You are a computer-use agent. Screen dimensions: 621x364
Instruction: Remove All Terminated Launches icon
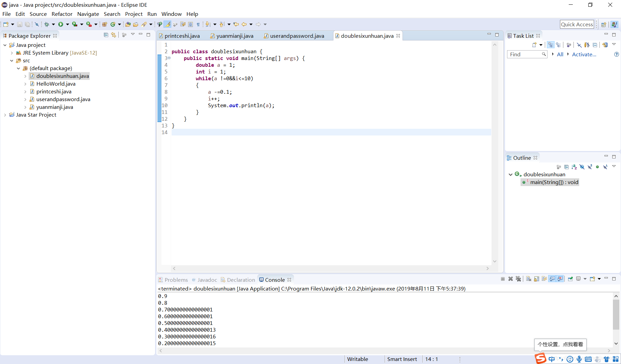(x=518, y=279)
